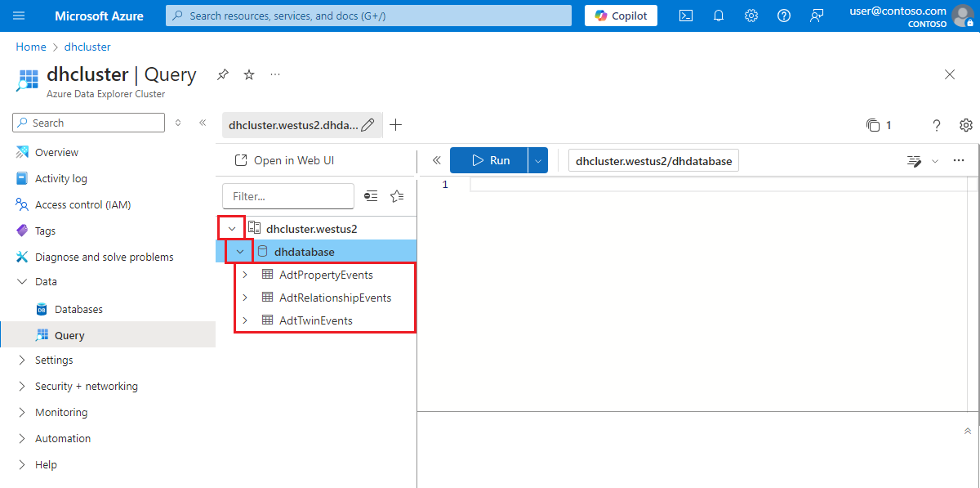Open the feedback smiley icon
The height and width of the screenshot is (488, 980).
tap(816, 16)
